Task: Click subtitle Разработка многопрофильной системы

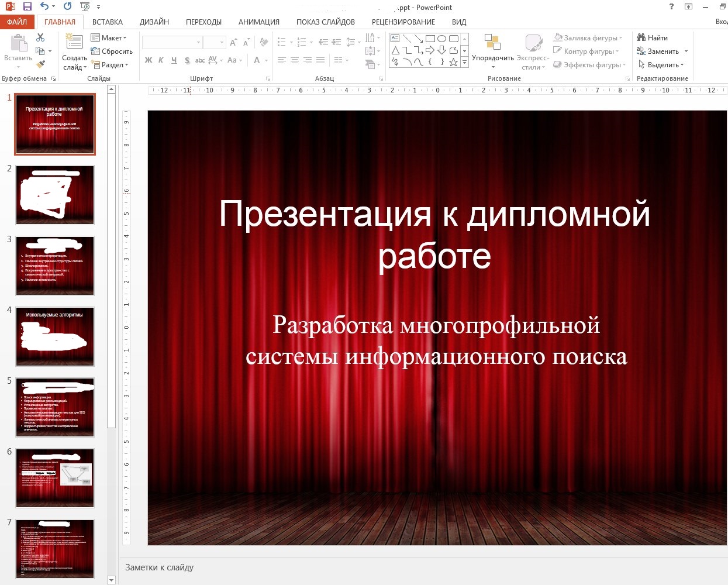Action: (436, 340)
